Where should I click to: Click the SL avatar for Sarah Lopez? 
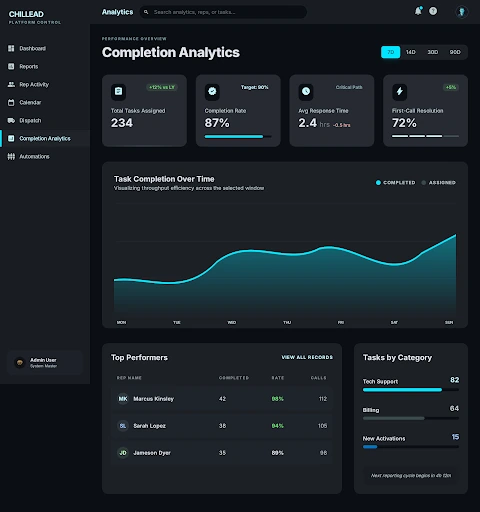point(123,426)
